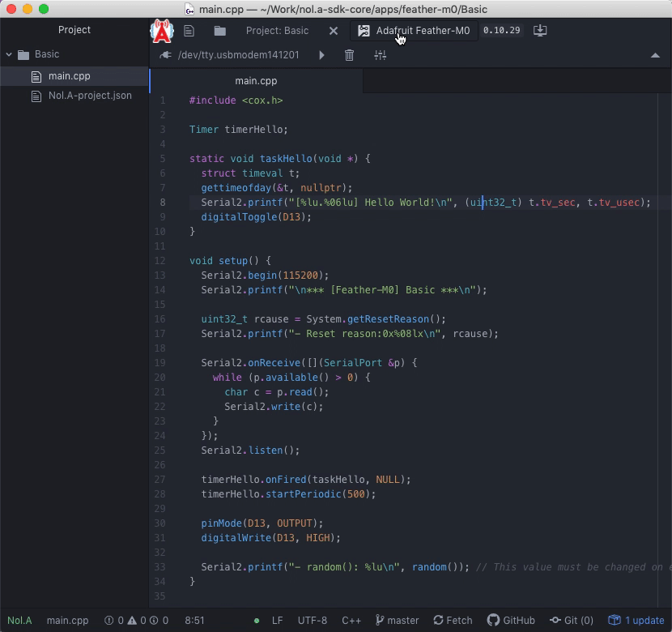Click the Timer timerHello; declaration
The image size is (672, 632).
pyautogui.click(x=239, y=130)
